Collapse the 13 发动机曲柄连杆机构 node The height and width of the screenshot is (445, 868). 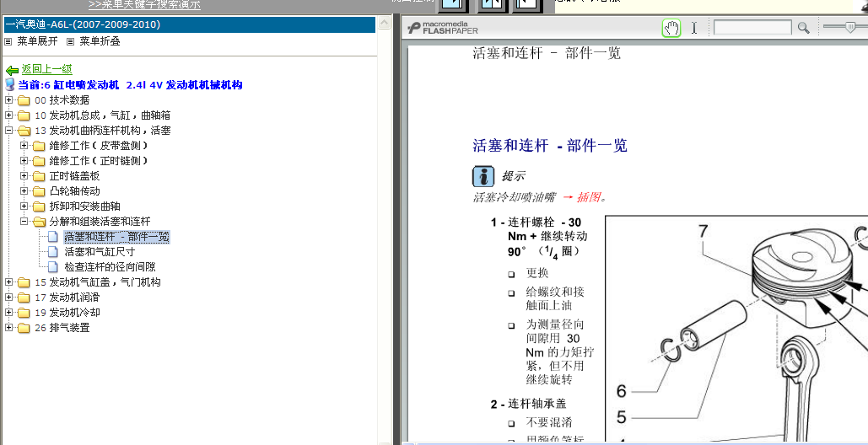(x=8, y=131)
